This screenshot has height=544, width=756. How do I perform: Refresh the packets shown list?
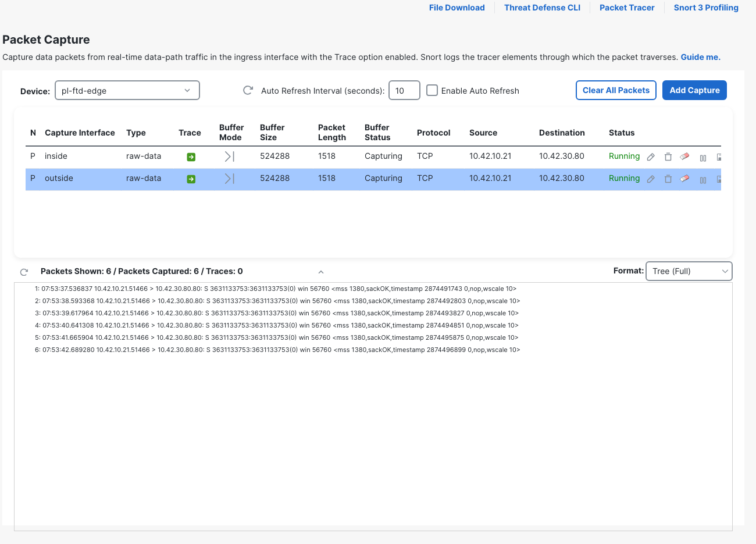click(x=24, y=272)
